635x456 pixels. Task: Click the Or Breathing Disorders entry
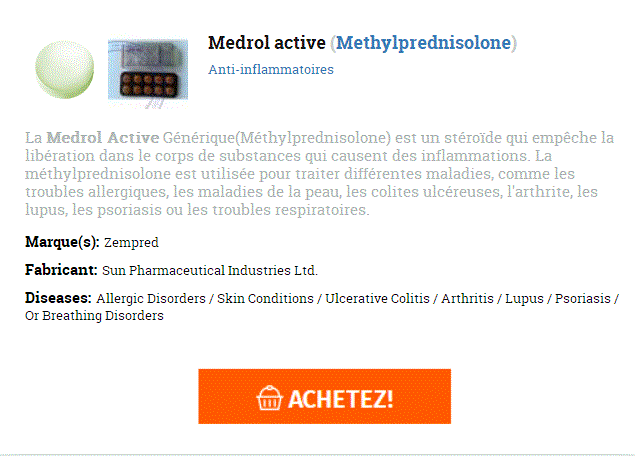tap(94, 316)
